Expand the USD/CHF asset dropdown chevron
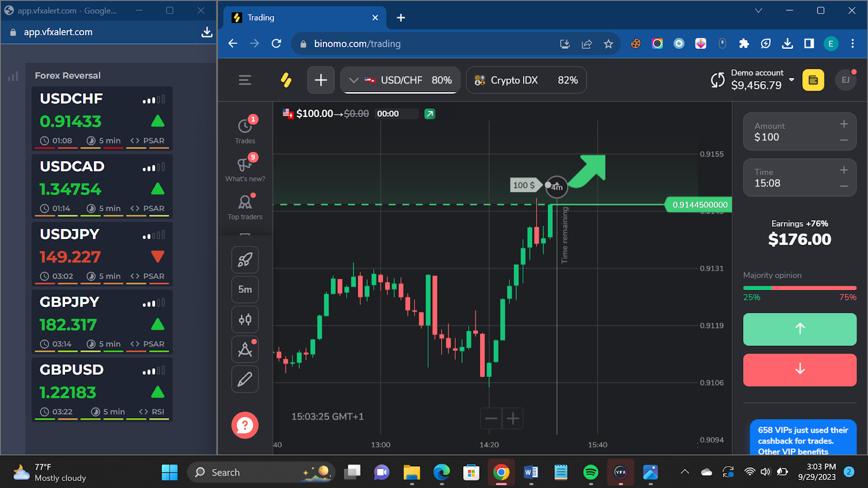Image resolution: width=868 pixels, height=488 pixels. (354, 80)
